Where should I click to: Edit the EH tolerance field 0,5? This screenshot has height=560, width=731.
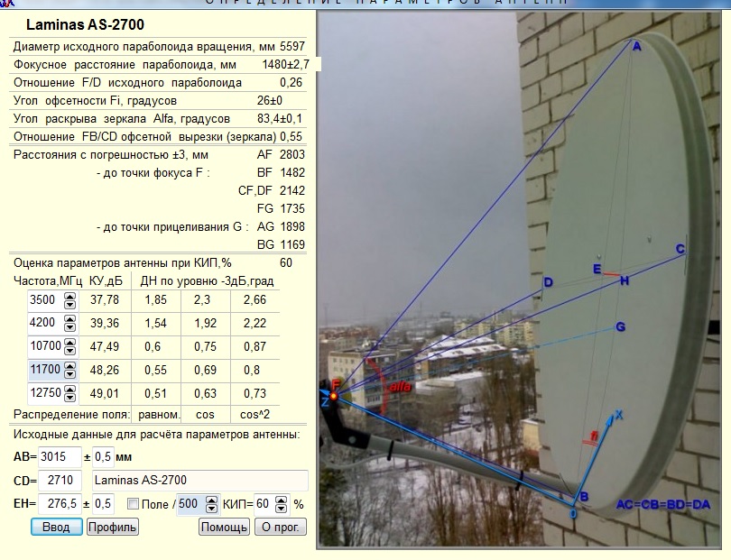tap(103, 503)
